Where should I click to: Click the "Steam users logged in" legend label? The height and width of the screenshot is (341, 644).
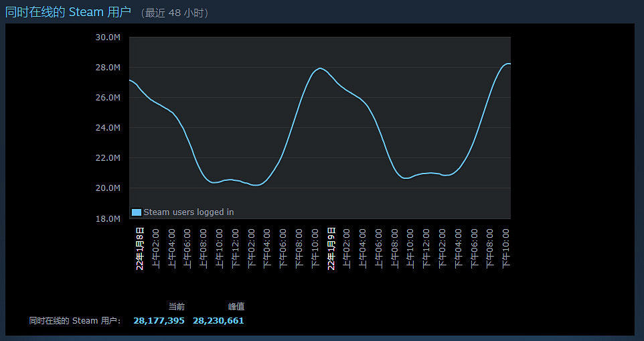pos(189,212)
